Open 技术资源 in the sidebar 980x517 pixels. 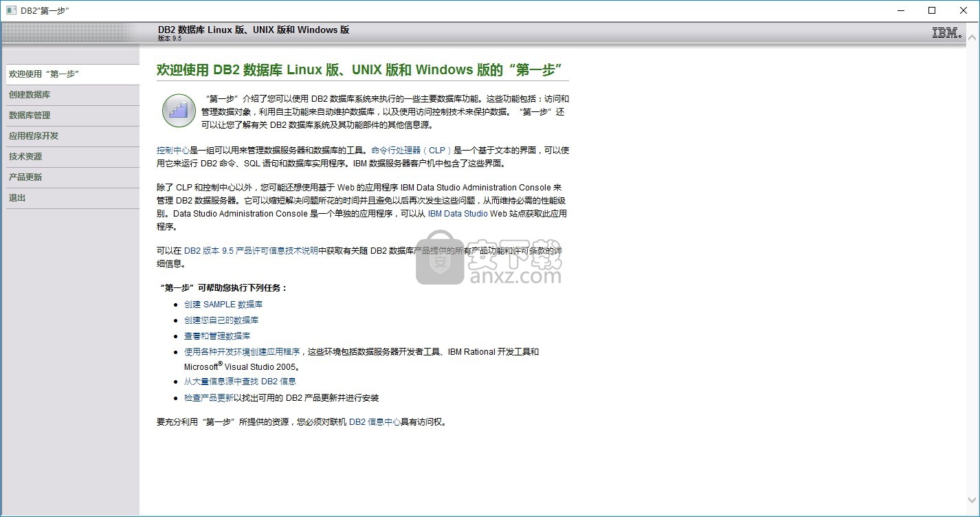click(x=73, y=157)
